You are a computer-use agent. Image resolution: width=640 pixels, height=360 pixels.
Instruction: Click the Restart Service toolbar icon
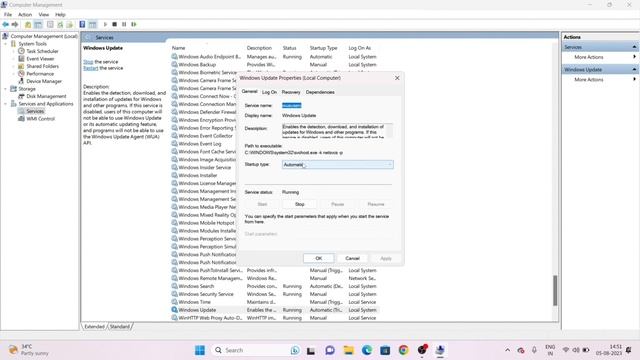click(x=134, y=24)
